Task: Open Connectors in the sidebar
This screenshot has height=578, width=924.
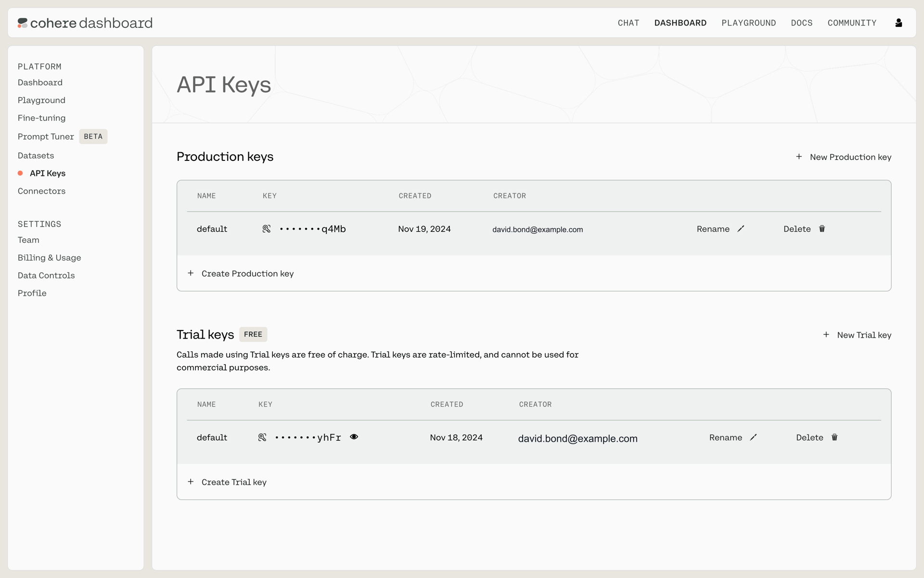Action: pyautogui.click(x=41, y=191)
